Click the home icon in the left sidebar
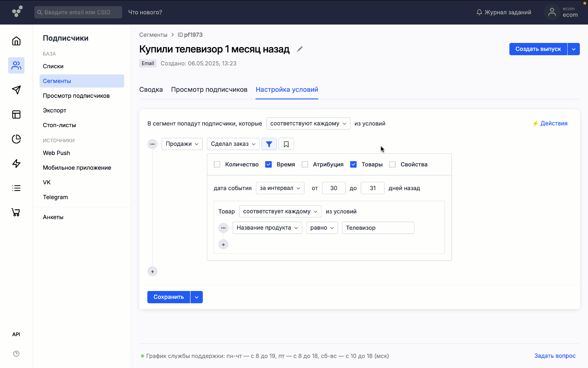 pyautogui.click(x=16, y=41)
